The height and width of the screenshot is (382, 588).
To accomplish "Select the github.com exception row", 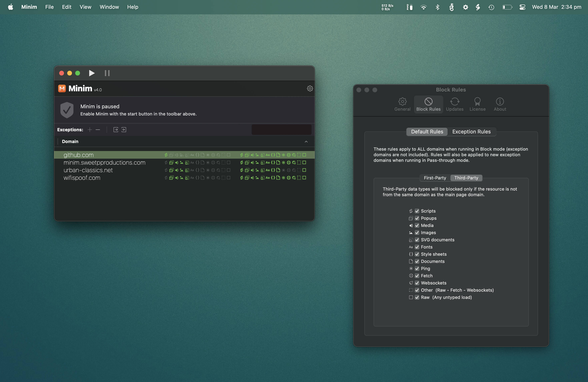I will pyautogui.click(x=184, y=155).
